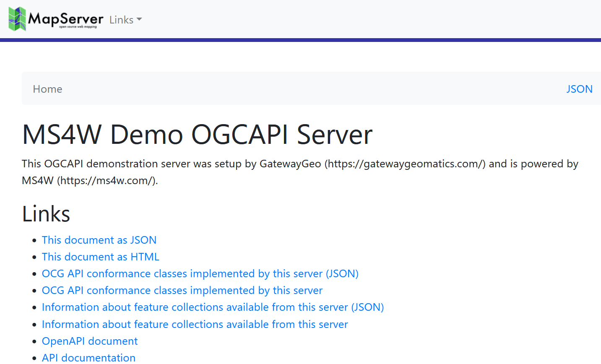Open the API documentation link

click(88, 358)
